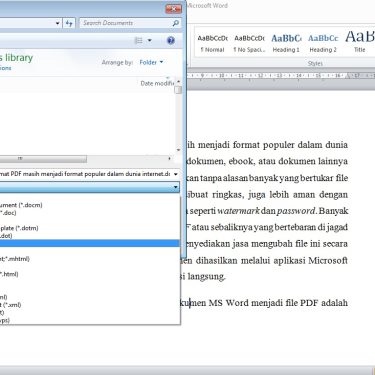Apply the Heading 2 style in Word

323,43
